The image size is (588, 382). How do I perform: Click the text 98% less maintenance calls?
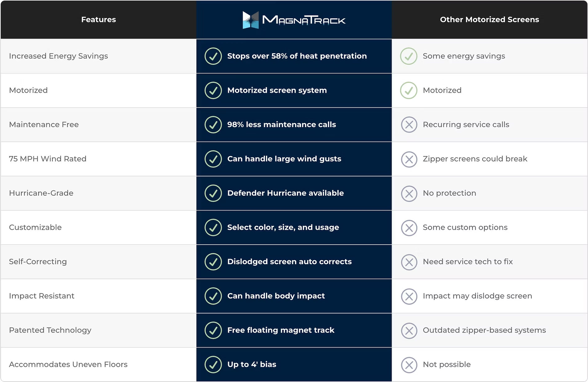281,125
